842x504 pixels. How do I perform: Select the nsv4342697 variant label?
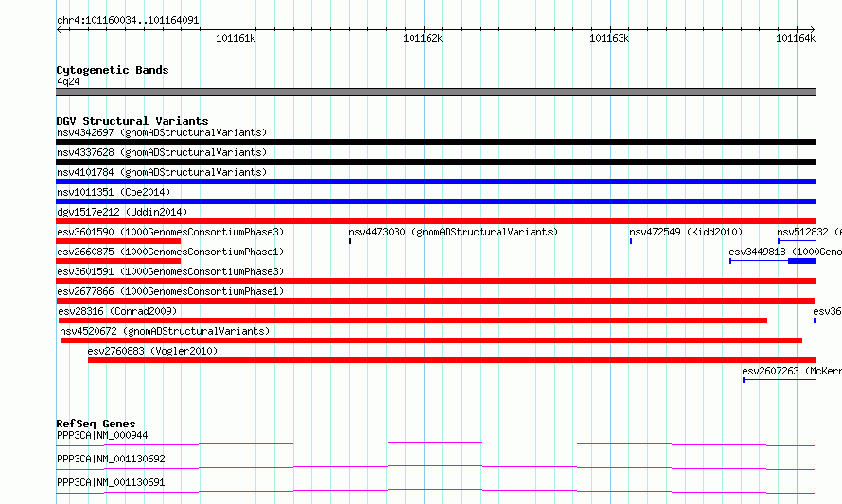162,132
